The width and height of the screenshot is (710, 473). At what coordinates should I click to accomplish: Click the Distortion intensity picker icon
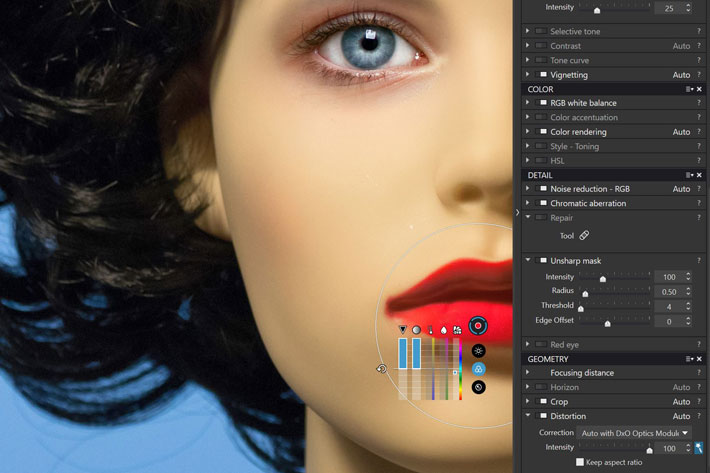(699, 448)
